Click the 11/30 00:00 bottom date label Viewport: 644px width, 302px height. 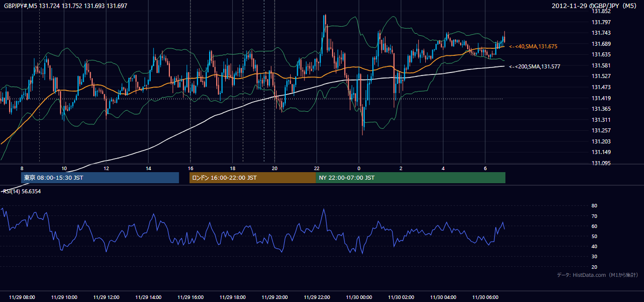[359, 297]
